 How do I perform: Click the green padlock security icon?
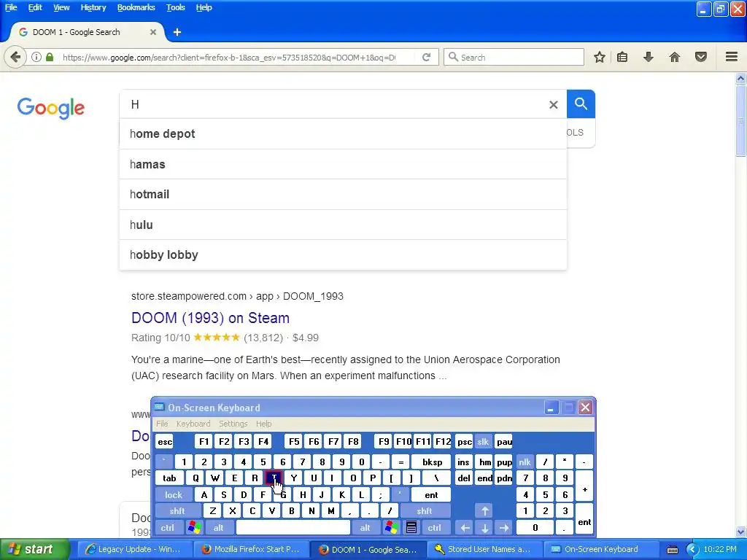point(50,57)
